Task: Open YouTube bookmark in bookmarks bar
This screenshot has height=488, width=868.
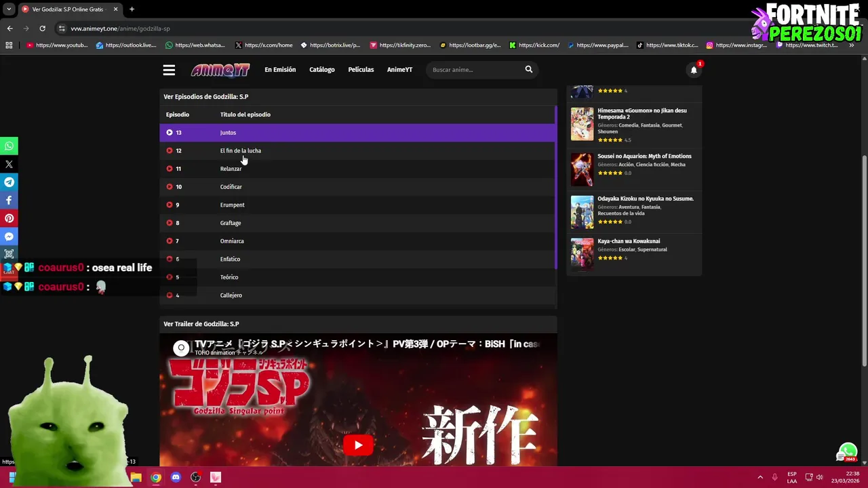Action: point(58,45)
